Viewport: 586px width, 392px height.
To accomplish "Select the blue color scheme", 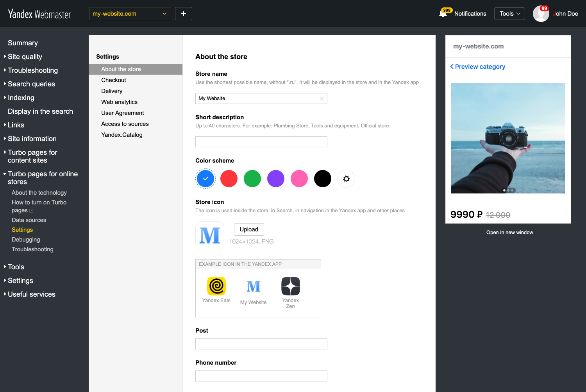I will point(205,179).
